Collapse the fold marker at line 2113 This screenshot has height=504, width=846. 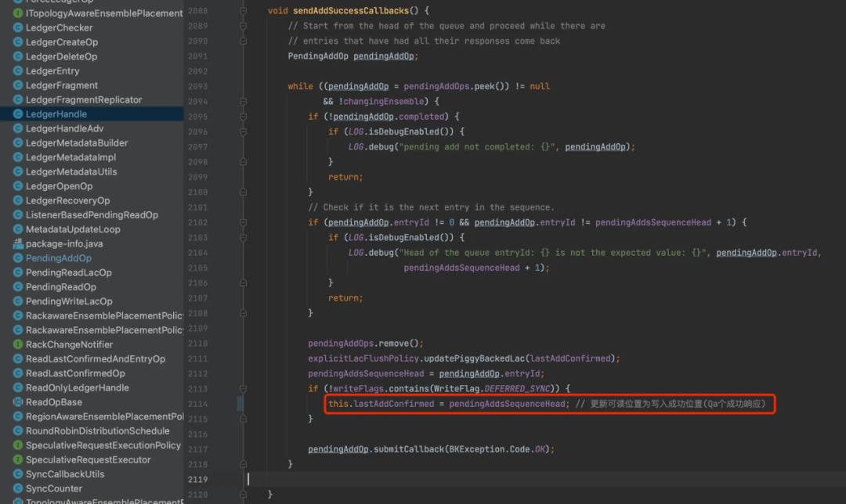pos(244,389)
